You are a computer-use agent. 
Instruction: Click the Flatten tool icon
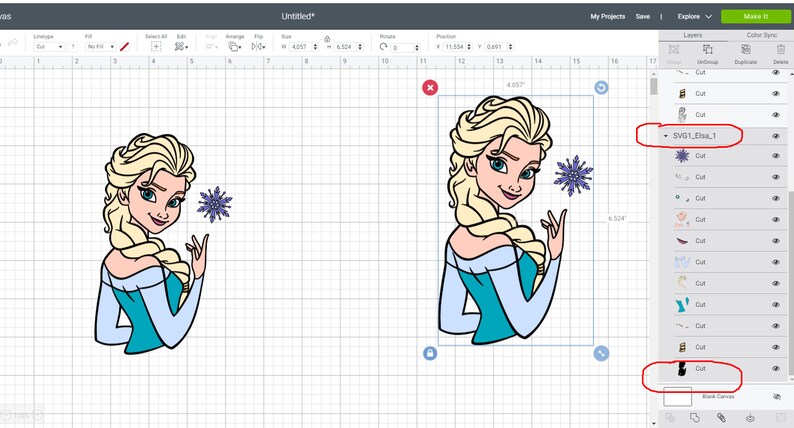(x=750, y=418)
